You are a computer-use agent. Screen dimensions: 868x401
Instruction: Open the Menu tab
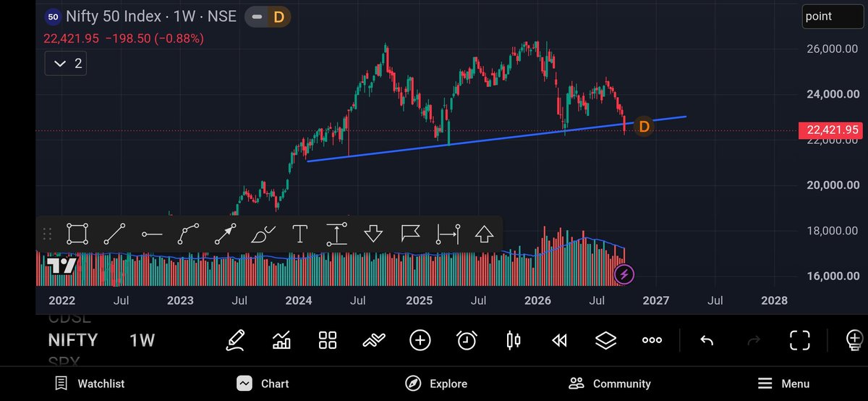(x=783, y=384)
